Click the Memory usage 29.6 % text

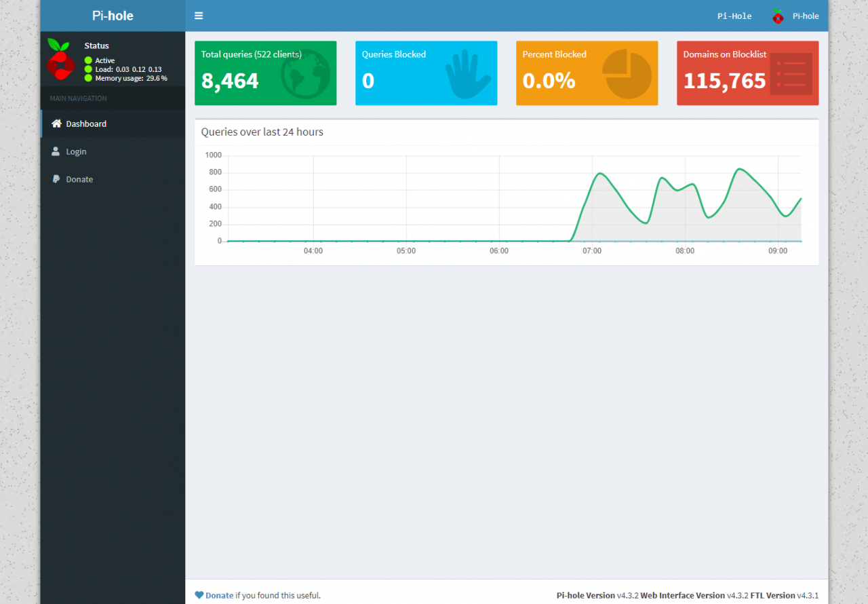(131, 78)
